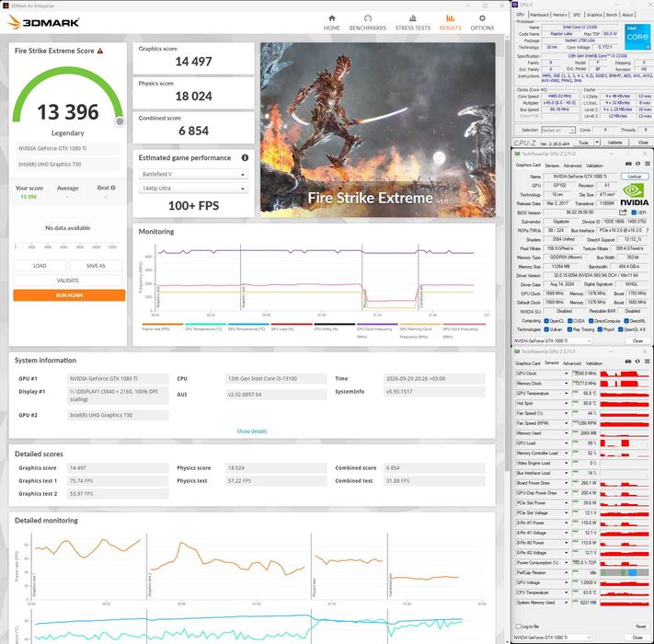The height and width of the screenshot is (644, 654).
Task: Click the CPU Clock Frequency purple legend swatch
Action: point(377,324)
